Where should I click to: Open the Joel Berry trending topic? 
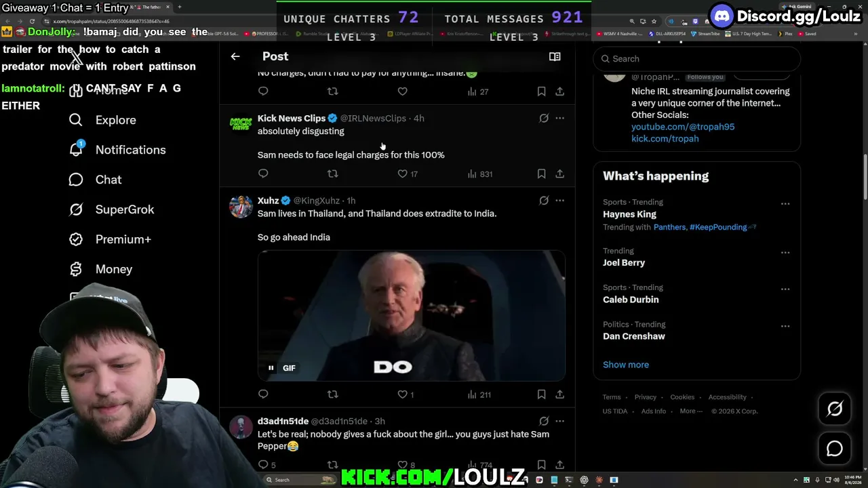(624, 262)
